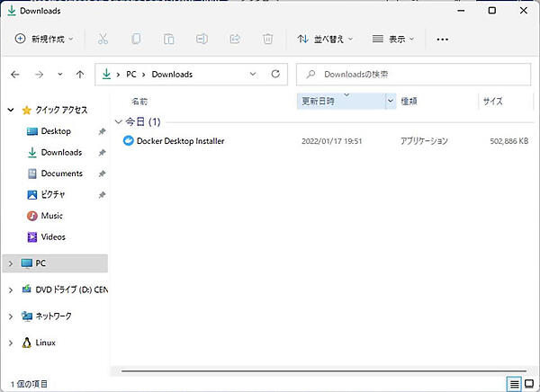This screenshot has height=392, width=540.
Task: Click the Cut scissors icon
Action: 103,39
